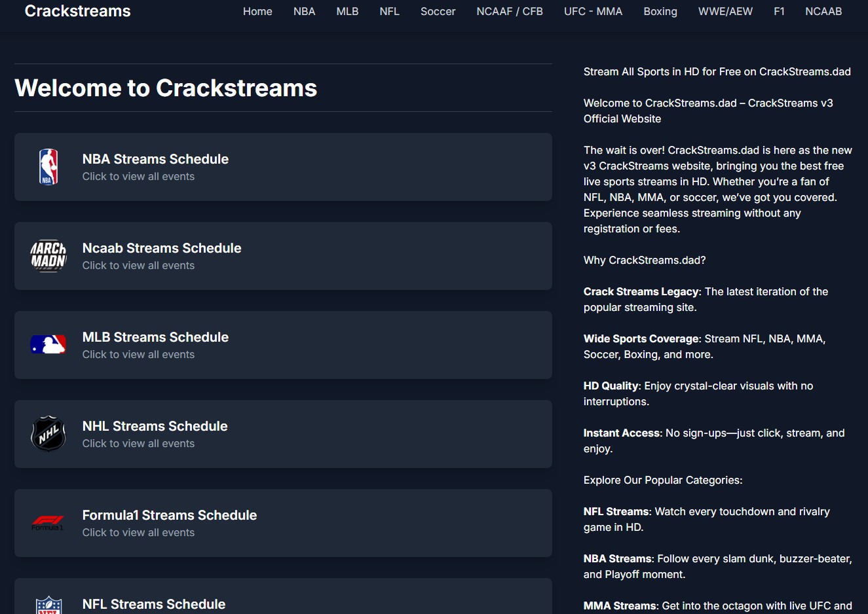Click 'Explore Our Popular Categories:' text
868x614 pixels.
pos(663,480)
